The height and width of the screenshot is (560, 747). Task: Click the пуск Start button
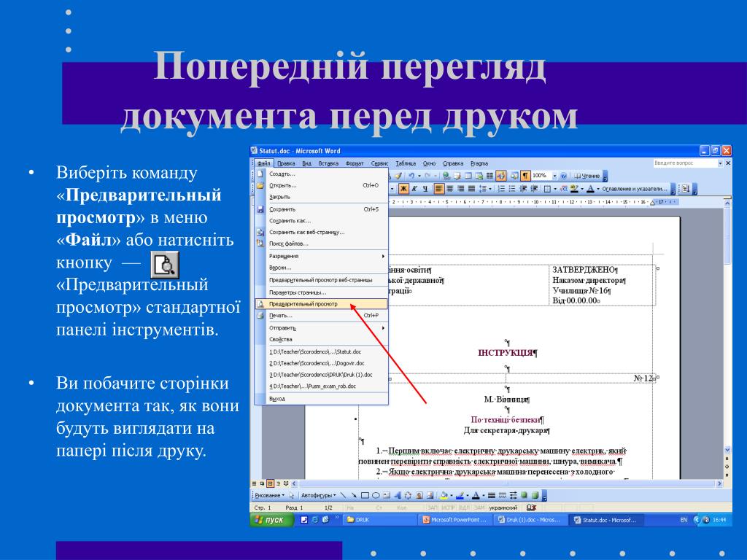pos(271,520)
